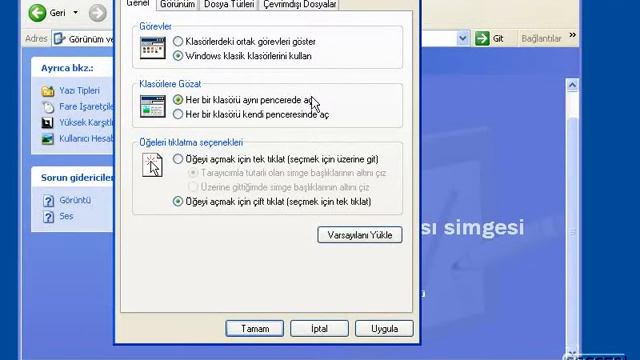Open the Fare İşaretçileri link
This screenshot has height=360, width=640.
87,107
